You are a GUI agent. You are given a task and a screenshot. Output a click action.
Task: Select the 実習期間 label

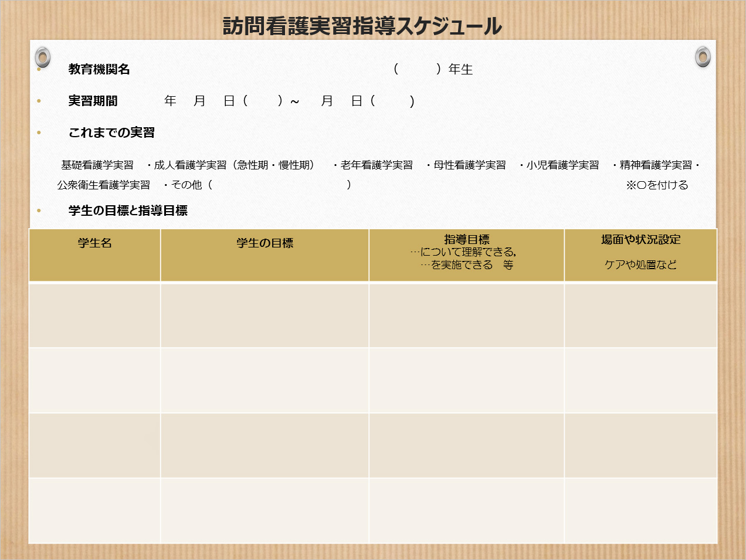point(93,101)
